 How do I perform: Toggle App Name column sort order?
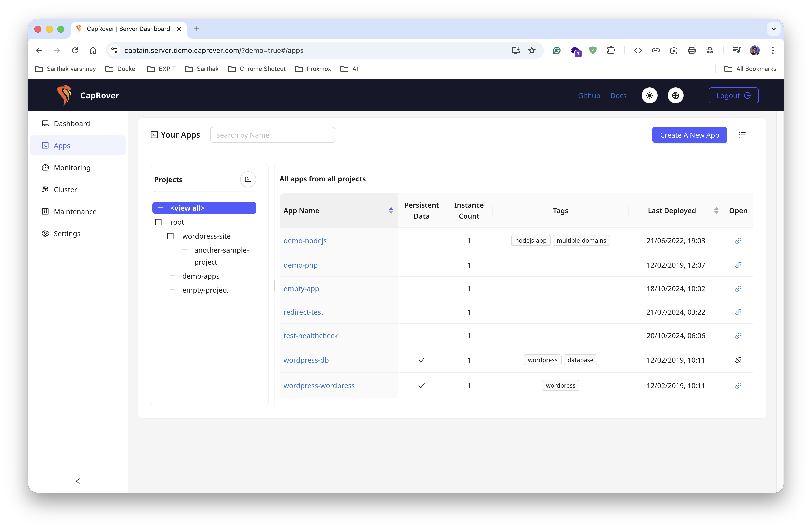391,210
